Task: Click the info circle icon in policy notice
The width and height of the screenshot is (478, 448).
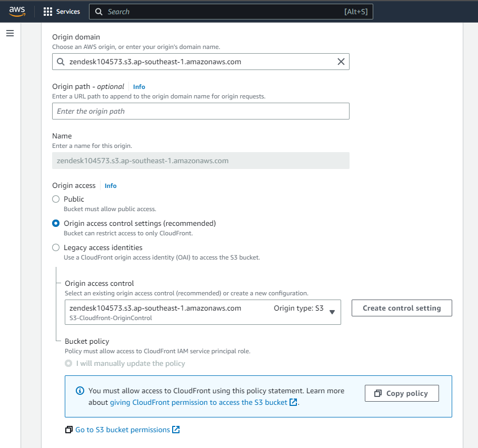Action: pyautogui.click(x=80, y=391)
